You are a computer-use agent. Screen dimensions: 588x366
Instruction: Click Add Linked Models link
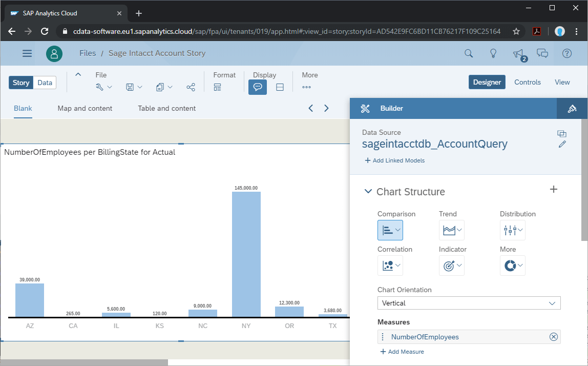pos(394,160)
